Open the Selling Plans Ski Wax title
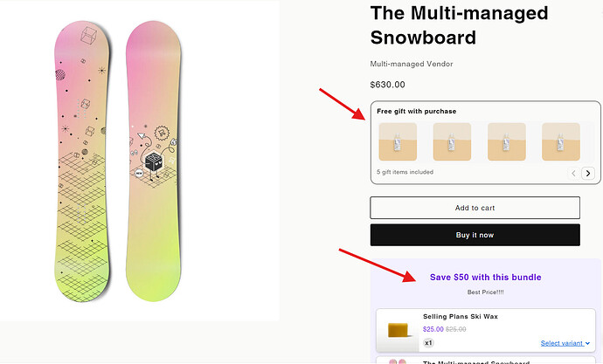Screen dimensions: 603x364 pos(461,316)
